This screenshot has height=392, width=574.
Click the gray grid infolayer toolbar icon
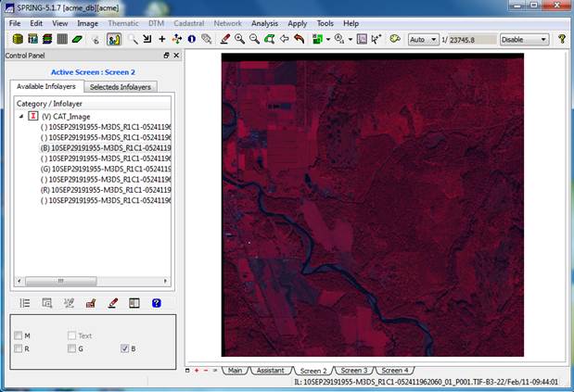click(62, 39)
